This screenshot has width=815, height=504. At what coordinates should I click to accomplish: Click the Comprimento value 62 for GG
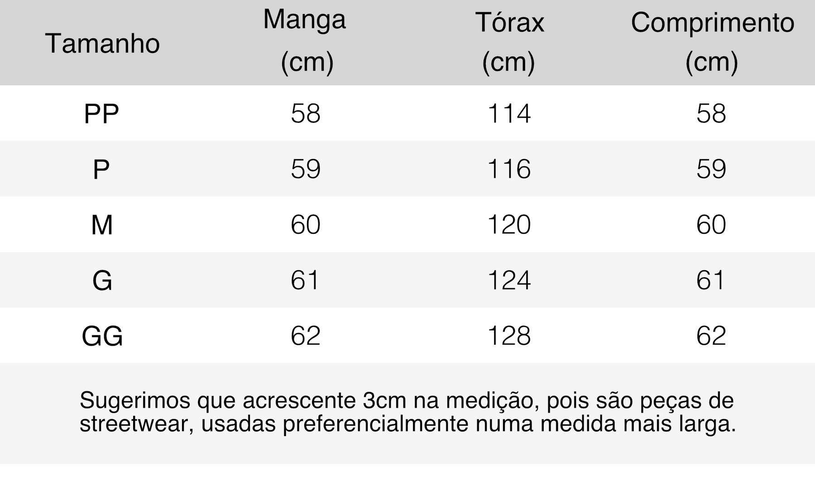tap(711, 336)
